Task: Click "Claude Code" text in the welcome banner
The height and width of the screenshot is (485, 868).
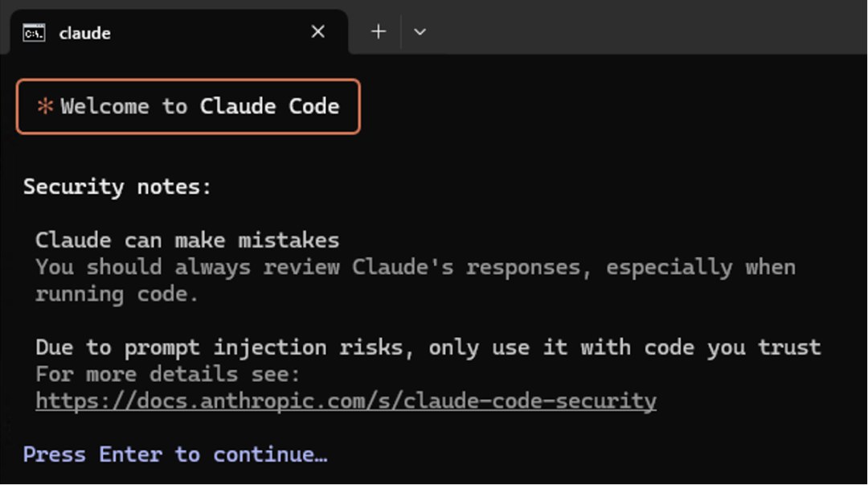Action: tap(269, 106)
